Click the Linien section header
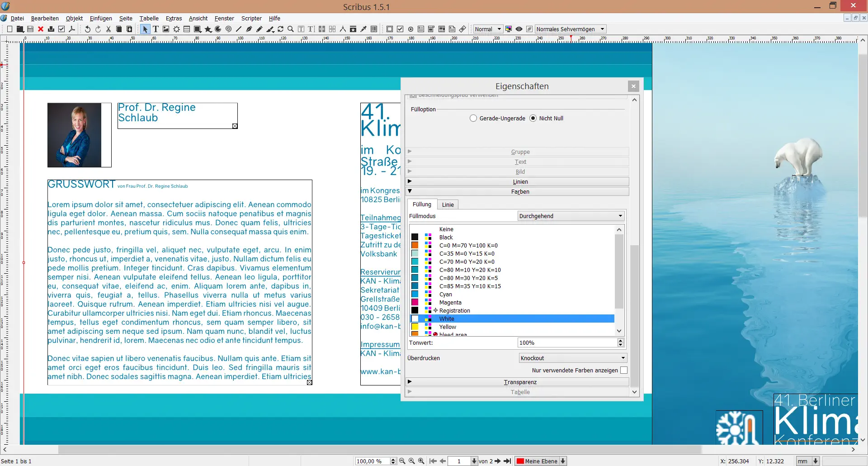 point(520,181)
